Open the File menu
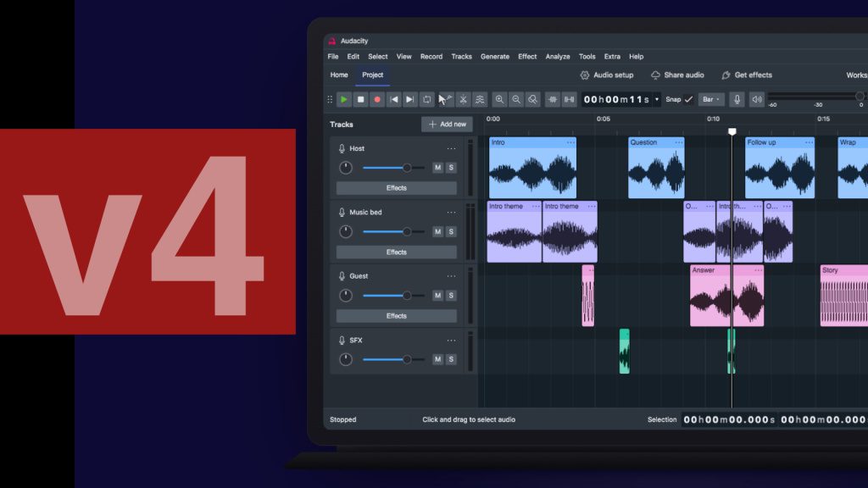This screenshot has width=868, height=488. tap(332, 57)
